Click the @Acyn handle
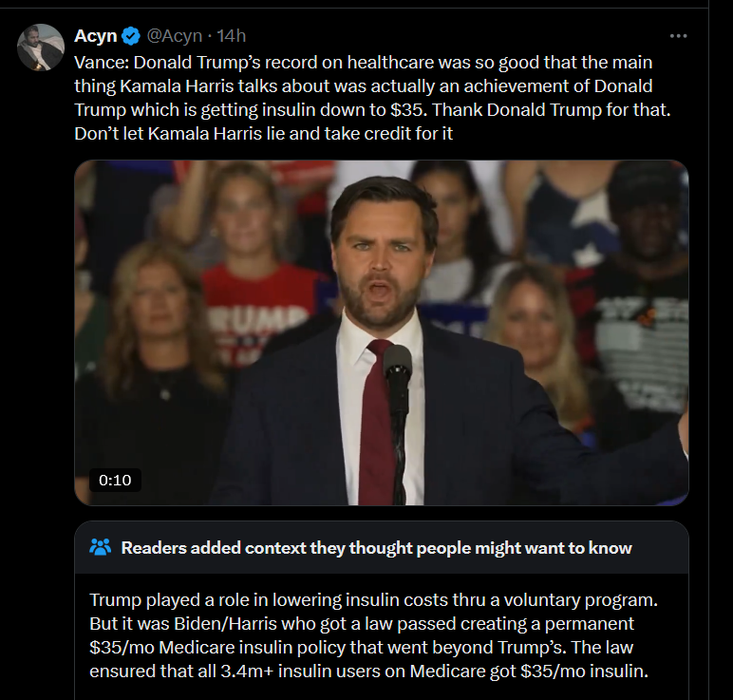Viewport: 733px width, 700px height. (x=174, y=36)
